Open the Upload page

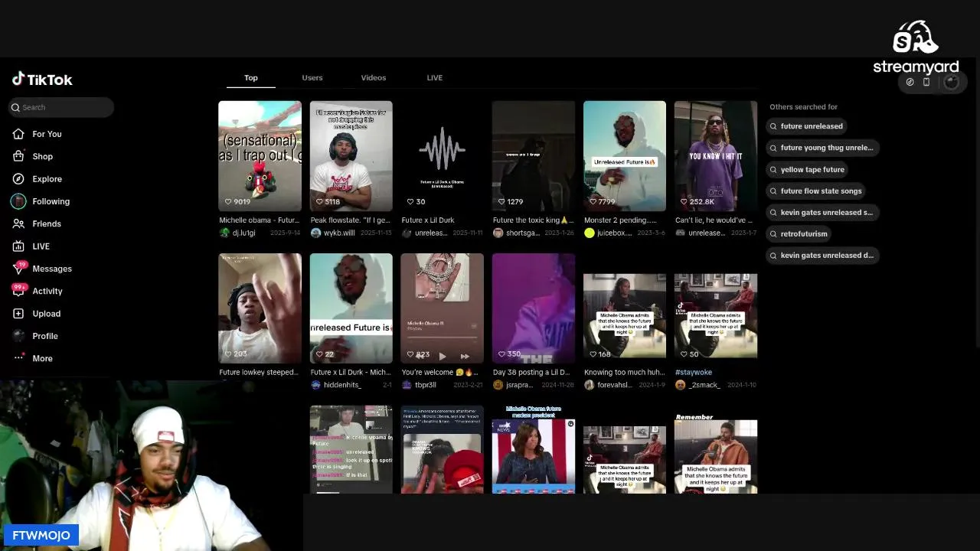tap(36, 314)
